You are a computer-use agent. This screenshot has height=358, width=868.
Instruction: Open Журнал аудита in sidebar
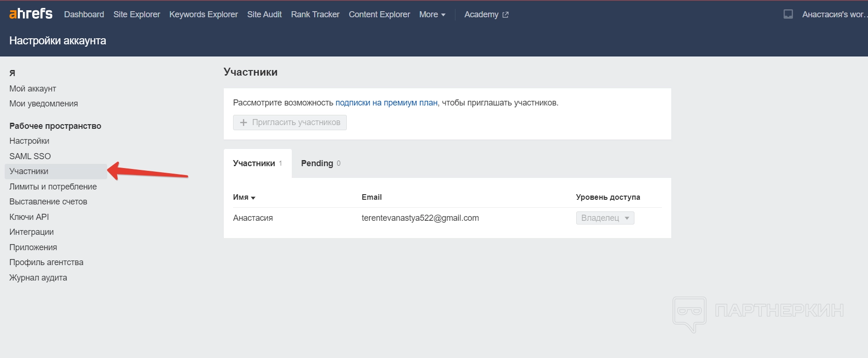[38, 278]
